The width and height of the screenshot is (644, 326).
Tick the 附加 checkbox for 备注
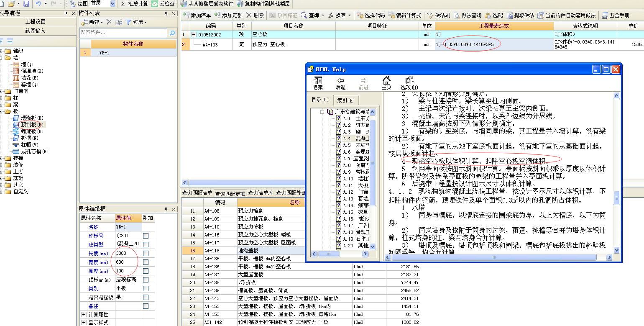point(146,306)
